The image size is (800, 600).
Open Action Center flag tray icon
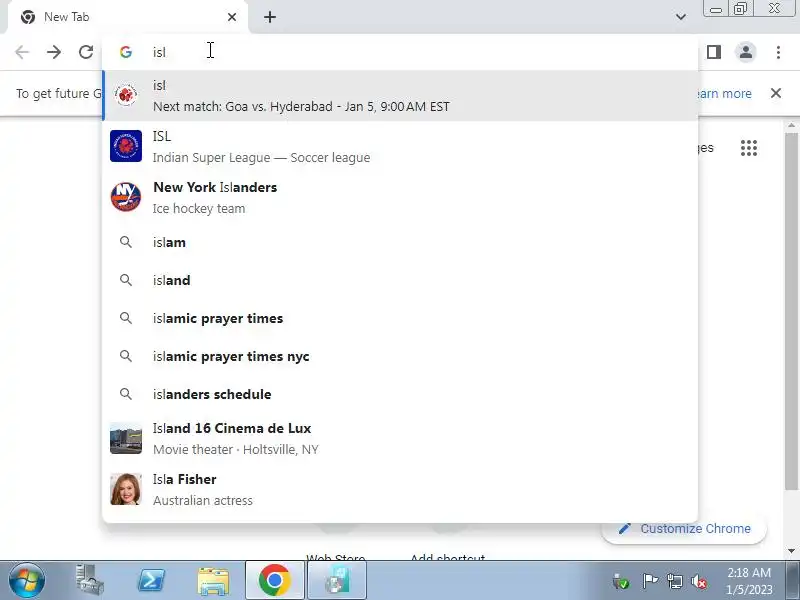[x=650, y=581]
